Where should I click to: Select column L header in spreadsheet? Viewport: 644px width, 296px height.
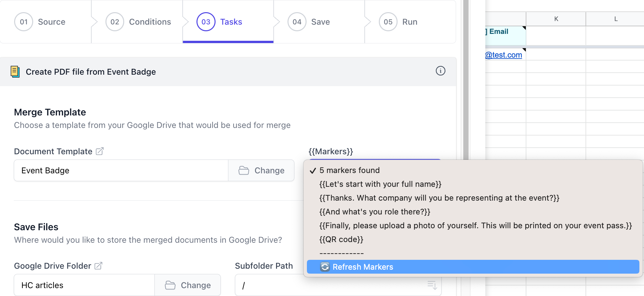(x=615, y=19)
